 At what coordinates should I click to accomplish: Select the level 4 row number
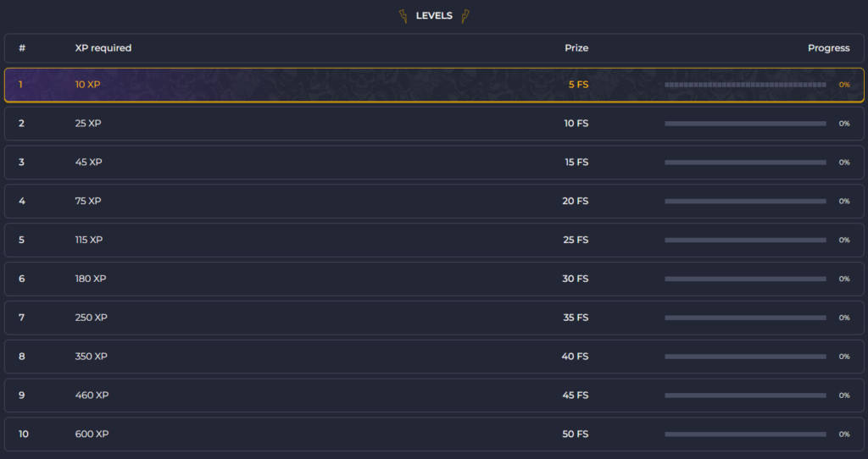tap(22, 202)
